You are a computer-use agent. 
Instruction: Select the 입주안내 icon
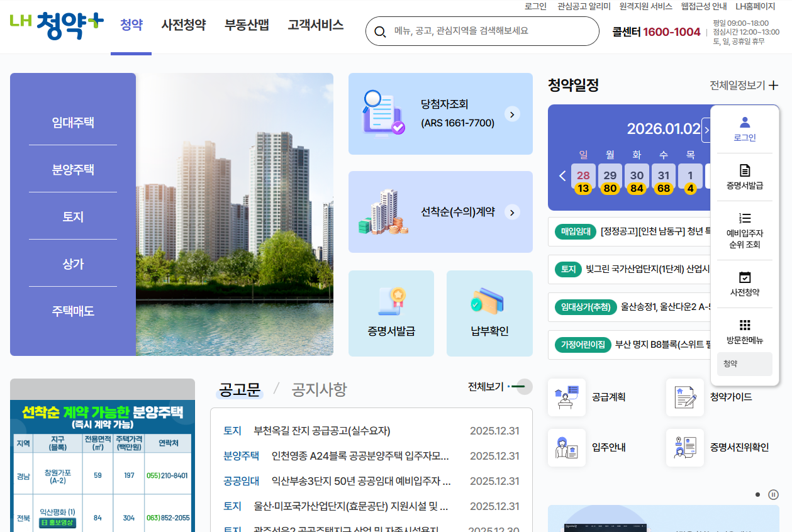tap(567, 448)
